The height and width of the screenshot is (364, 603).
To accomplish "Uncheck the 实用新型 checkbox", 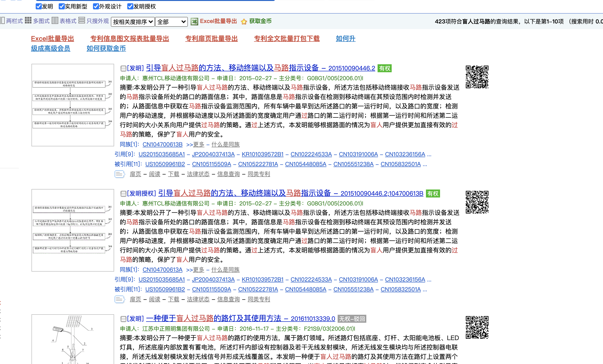I will pos(62,6).
